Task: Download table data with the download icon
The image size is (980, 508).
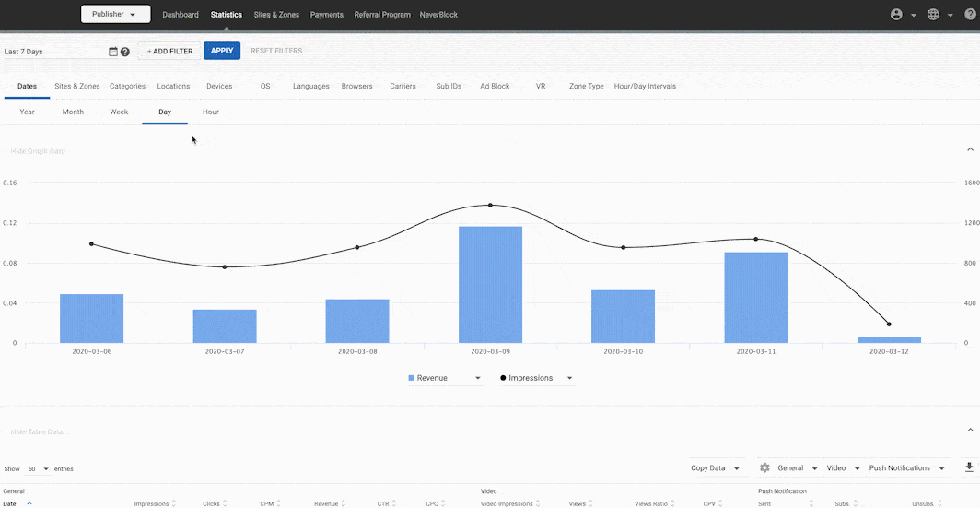Action: [969, 467]
